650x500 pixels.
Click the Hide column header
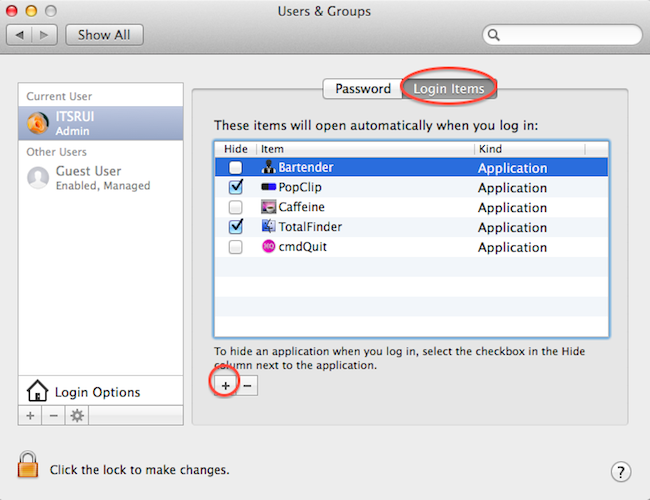click(x=235, y=149)
